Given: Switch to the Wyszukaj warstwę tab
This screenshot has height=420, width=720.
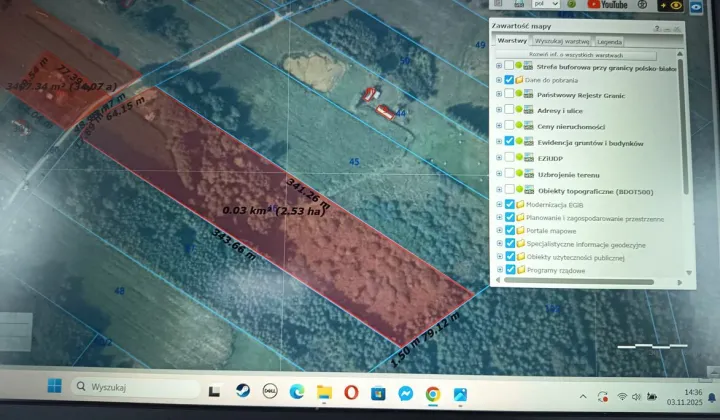Looking at the screenshot, I should click(562, 41).
